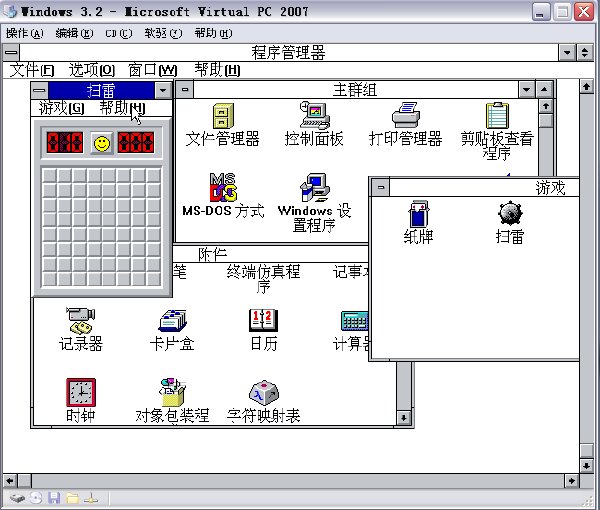Click outer vertical scrollbar down arrow

(586, 465)
